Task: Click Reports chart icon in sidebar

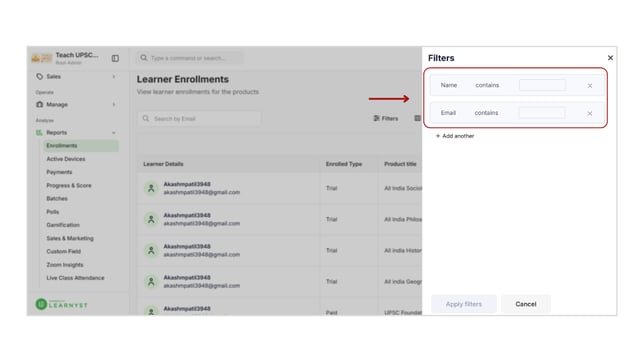Action: (39, 133)
